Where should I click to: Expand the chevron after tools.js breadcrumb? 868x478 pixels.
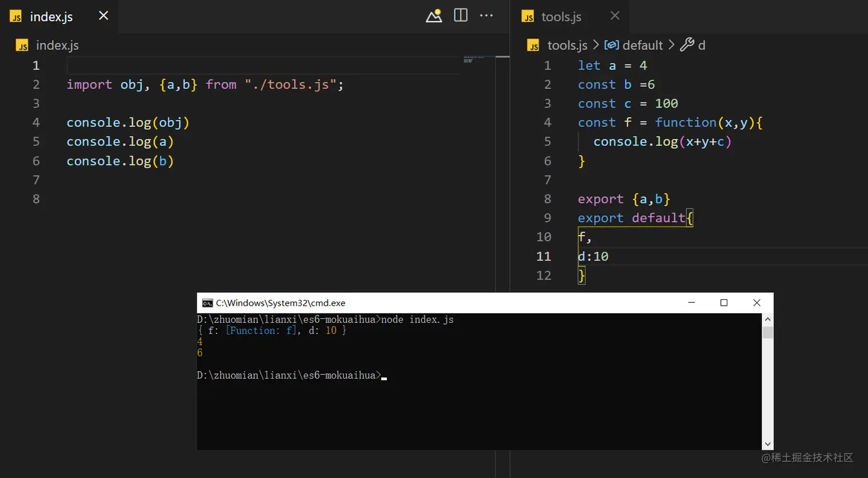tap(596, 45)
